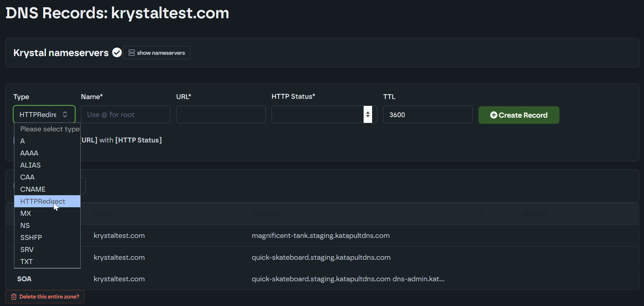The image size is (644, 306).
Task: Choose the A record type option
Action: 23,141
